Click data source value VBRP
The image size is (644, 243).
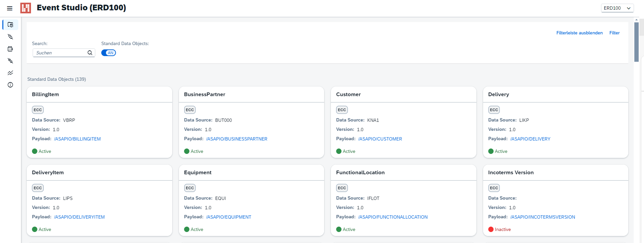(x=69, y=120)
